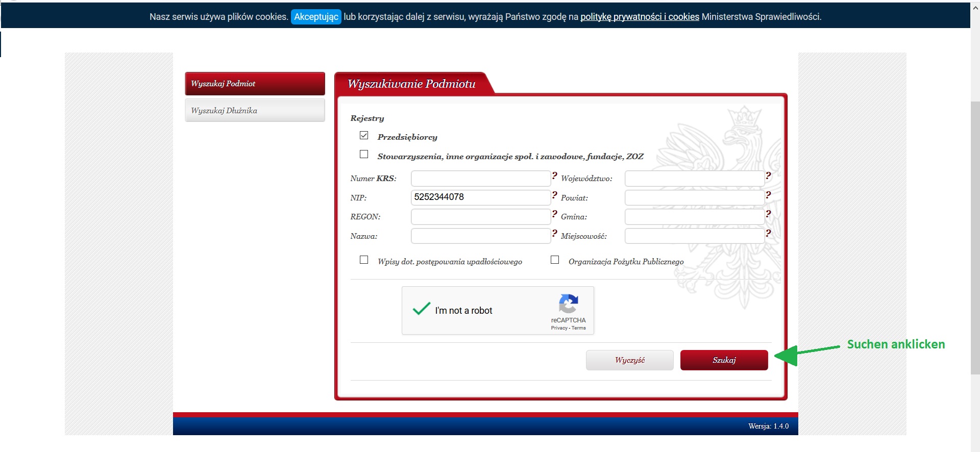Screen dimensions: 980x452
Task: Click the Szukaj search button
Action: click(724, 360)
